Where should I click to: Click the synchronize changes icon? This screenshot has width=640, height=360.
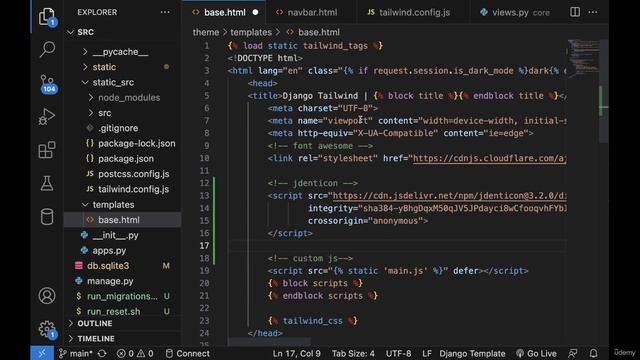(x=102, y=353)
